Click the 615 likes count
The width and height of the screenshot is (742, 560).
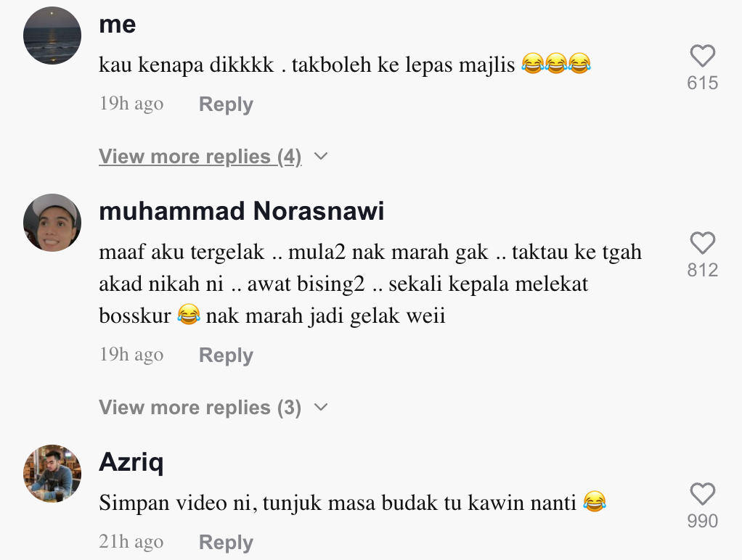point(703,83)
